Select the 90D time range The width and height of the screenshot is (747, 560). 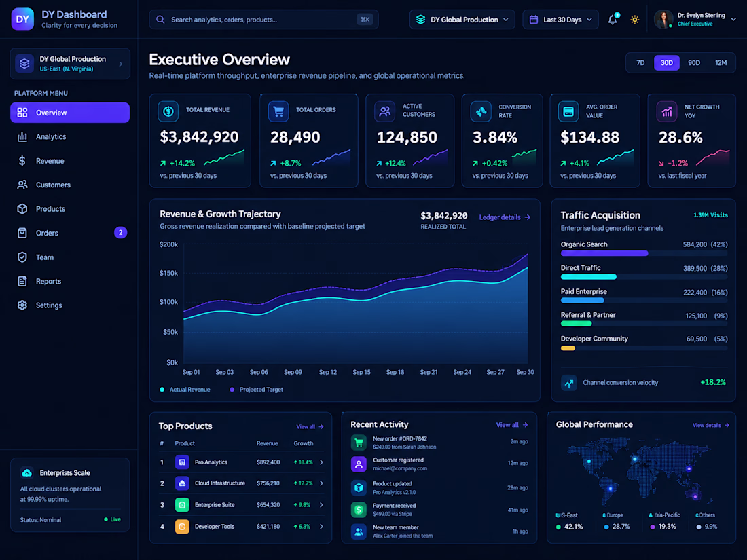coord(693,63)
